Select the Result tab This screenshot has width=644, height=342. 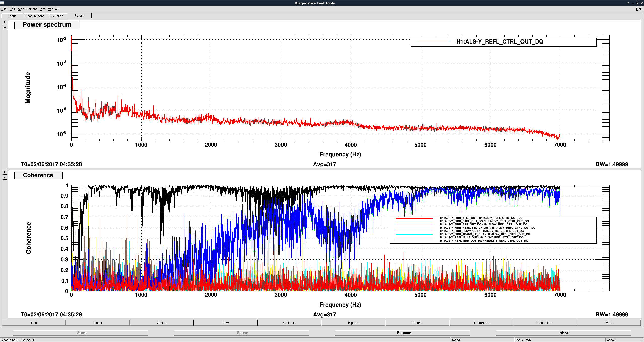coord(79,16)
